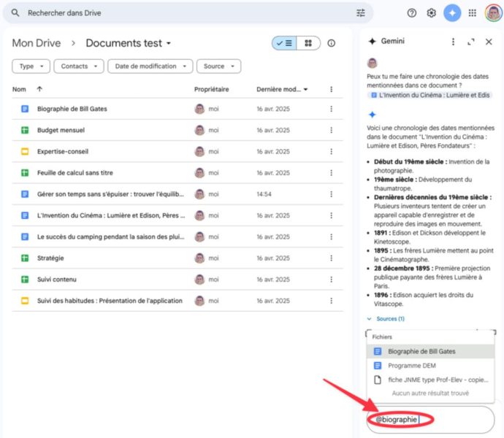The image size is (504, 438).
Task: Open the Settings gear icon
Action: (432, 13)
